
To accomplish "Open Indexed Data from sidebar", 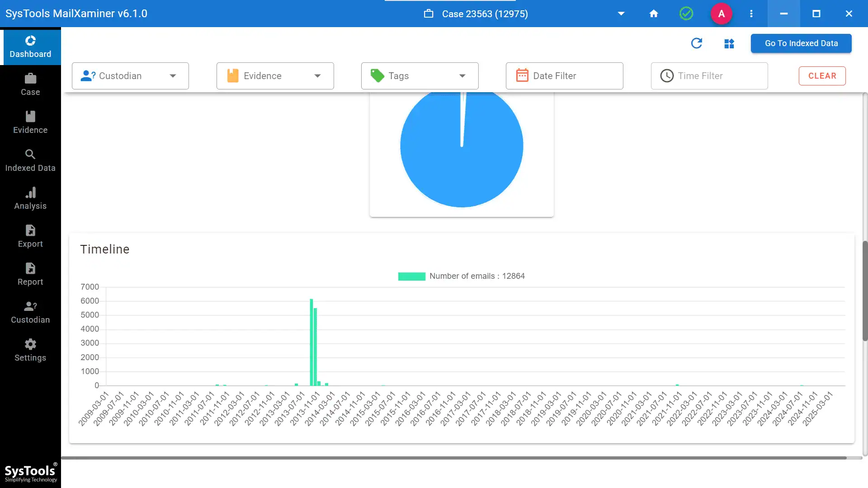I will pos(30,161).
